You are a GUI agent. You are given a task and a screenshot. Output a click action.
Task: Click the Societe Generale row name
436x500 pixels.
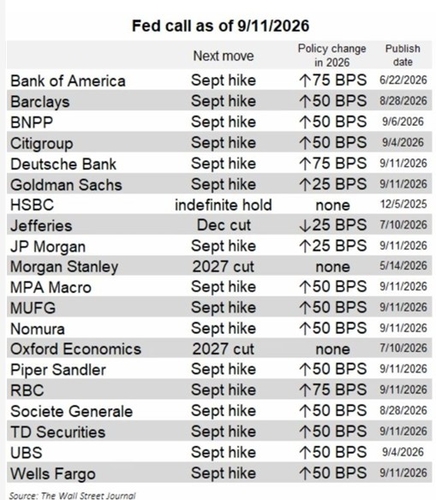click(x=71, y=411)
